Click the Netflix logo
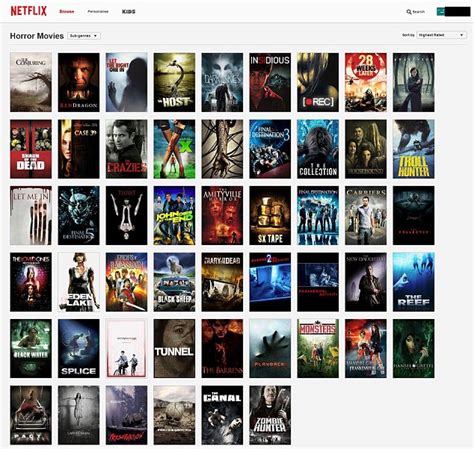 click(29, 11)
